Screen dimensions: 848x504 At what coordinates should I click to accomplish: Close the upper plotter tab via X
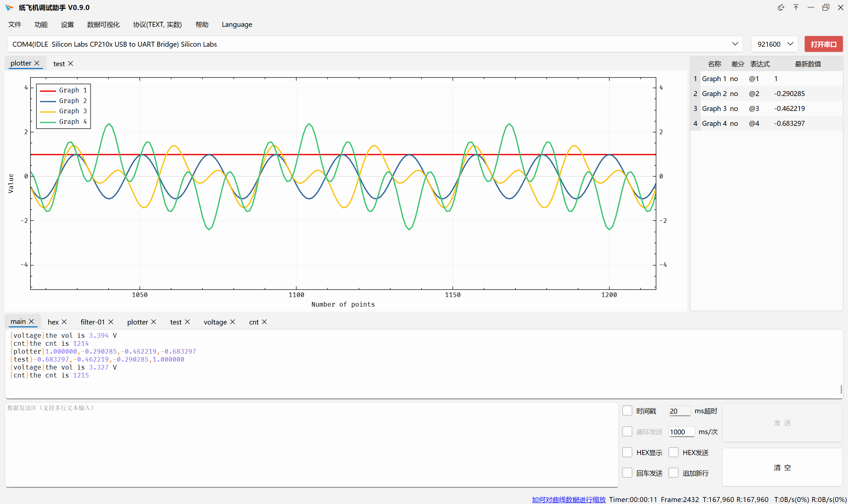pyautogui.click(x=37, y=63)
